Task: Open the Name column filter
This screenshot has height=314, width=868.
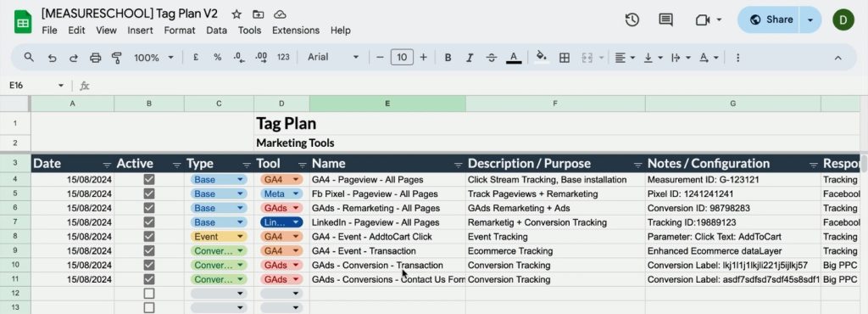Action: [459, 165]
